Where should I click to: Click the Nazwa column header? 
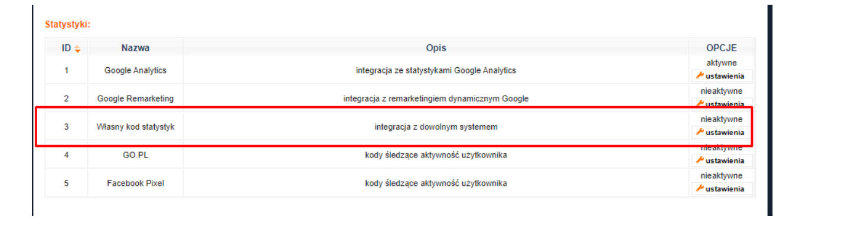135,48
